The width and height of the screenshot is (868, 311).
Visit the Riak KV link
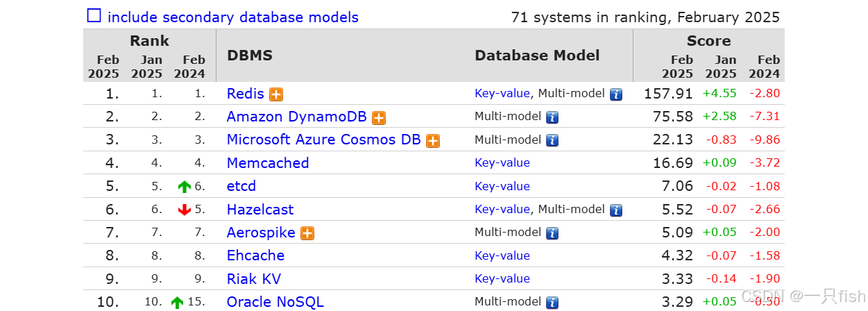pos(254,279)
